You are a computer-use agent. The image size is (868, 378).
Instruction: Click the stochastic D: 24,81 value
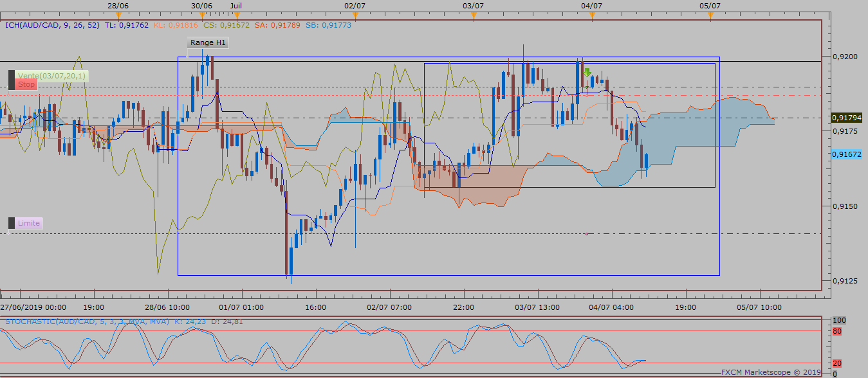(227, 321)
